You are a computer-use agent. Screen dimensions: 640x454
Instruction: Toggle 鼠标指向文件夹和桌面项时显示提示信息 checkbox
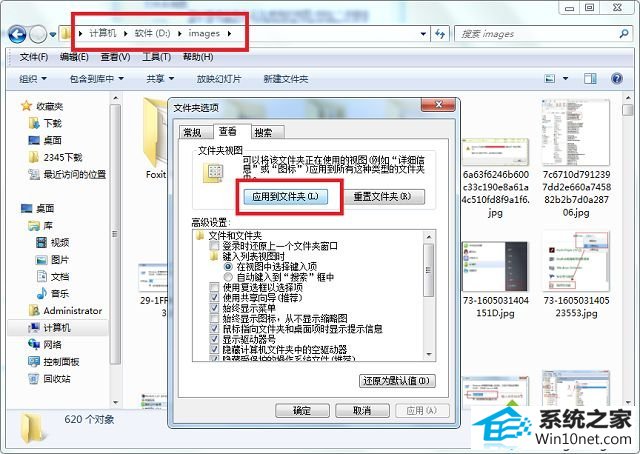point(214,329)
